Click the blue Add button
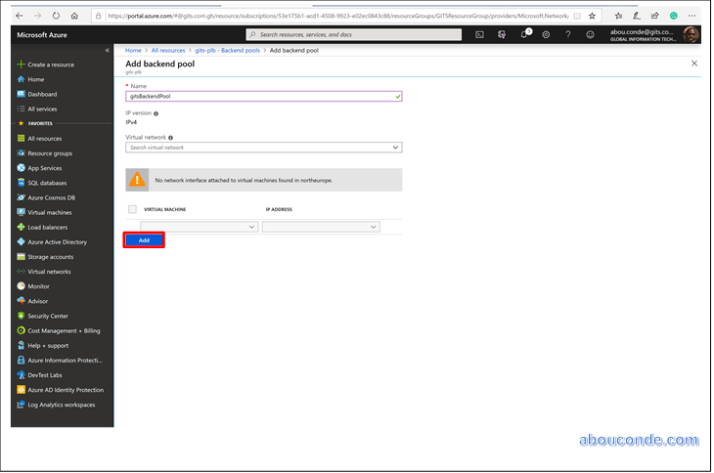The width and height of the screenshot is (714, 473). point(144,240)
